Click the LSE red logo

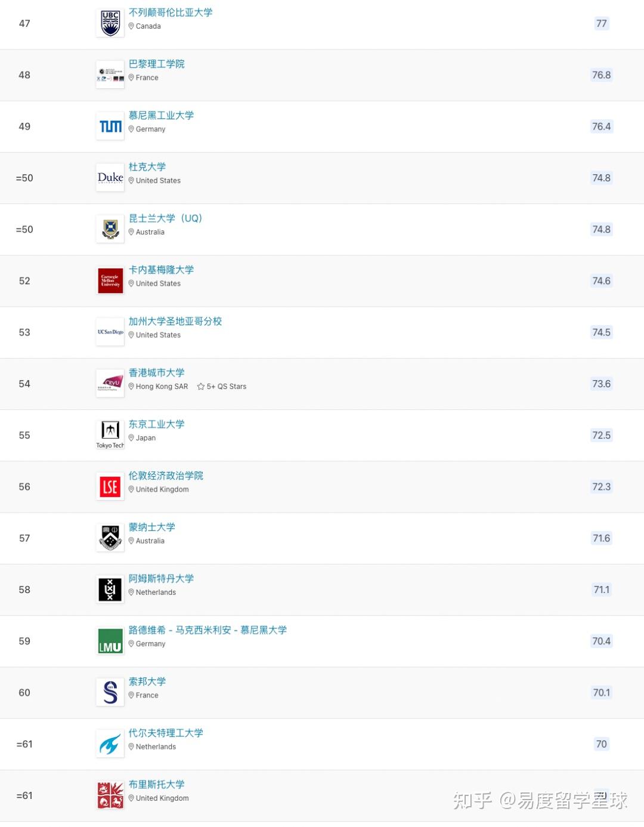[110, 487]
